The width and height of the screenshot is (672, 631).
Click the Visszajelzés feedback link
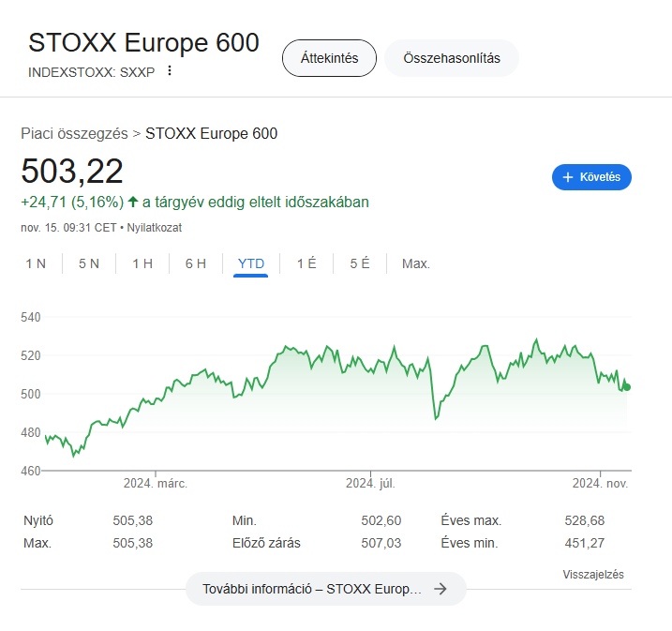pyautogui.click(x=593, y=575)
